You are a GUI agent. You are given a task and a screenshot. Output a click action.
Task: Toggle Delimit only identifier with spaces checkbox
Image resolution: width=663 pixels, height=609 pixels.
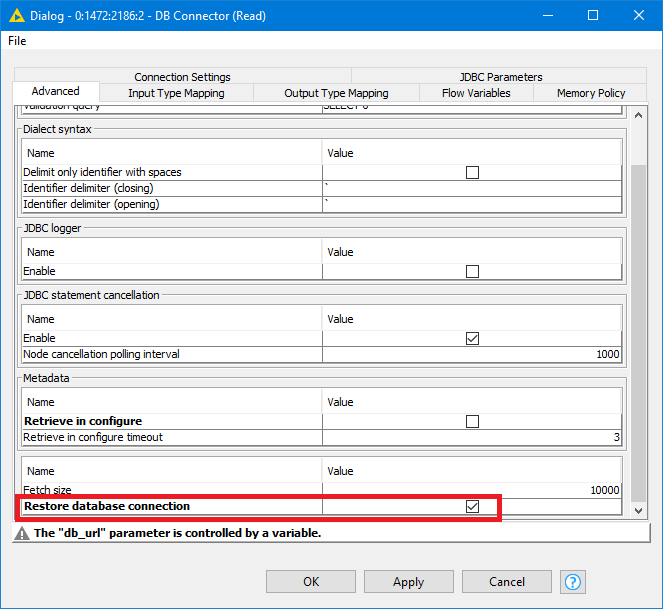[472, 172]
